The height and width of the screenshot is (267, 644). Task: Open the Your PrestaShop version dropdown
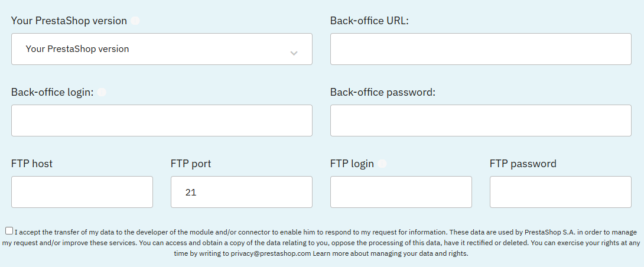click(x=161, y=49)
